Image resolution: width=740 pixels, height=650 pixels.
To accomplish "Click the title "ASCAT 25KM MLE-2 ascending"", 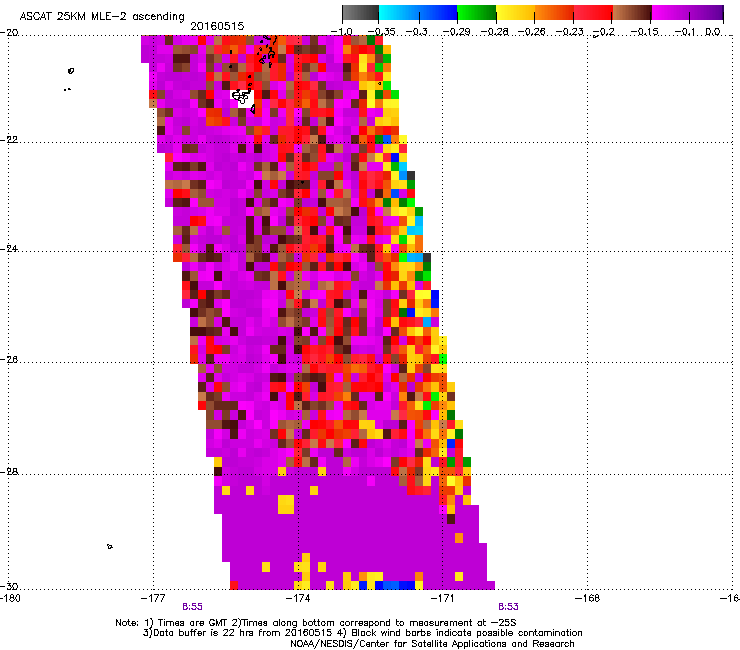I will click(102, 16).
